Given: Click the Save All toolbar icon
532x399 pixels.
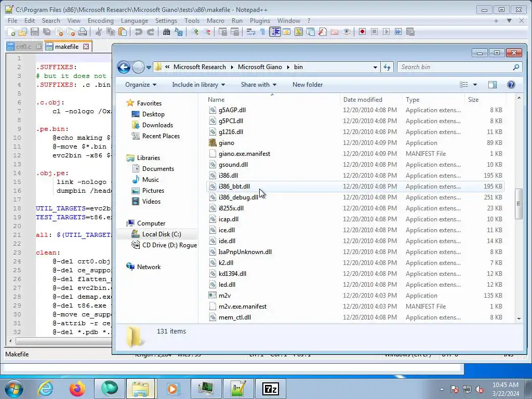Looking at the screenshot, I should click(46, 32).
